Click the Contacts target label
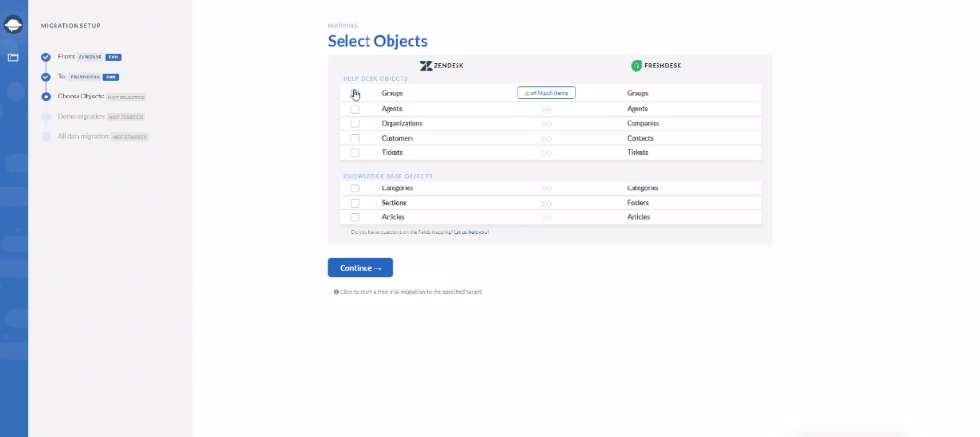980x437 pixels. 640,138
